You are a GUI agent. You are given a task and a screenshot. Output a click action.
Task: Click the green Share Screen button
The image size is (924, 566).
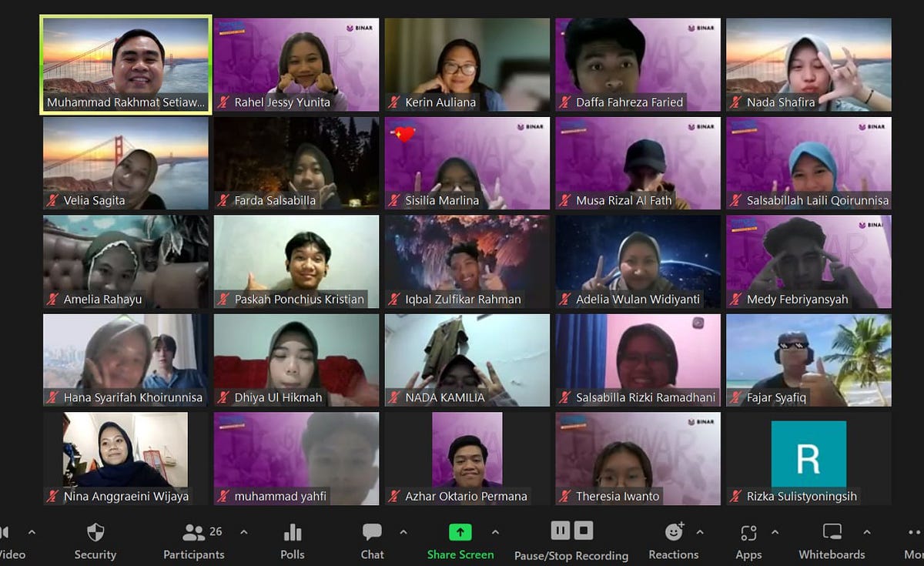tap(460, 531)
